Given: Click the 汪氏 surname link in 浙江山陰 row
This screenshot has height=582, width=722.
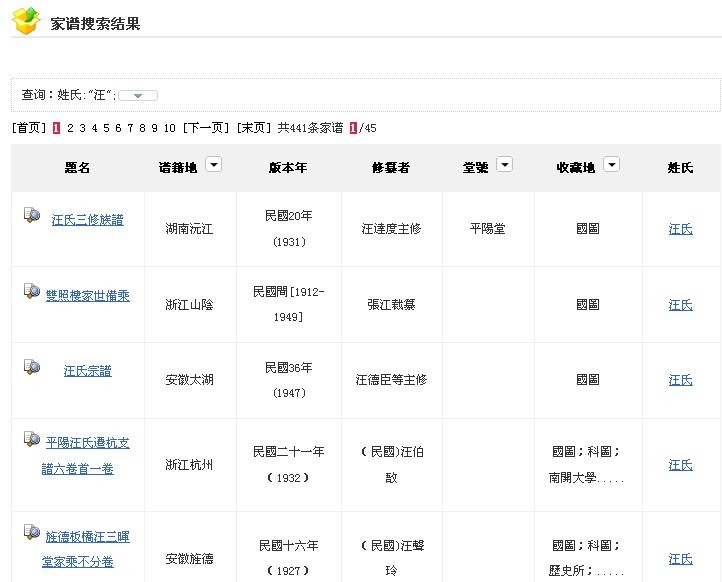Looking at the screenshot, I should pyautogui.click(x=681, y=305).
